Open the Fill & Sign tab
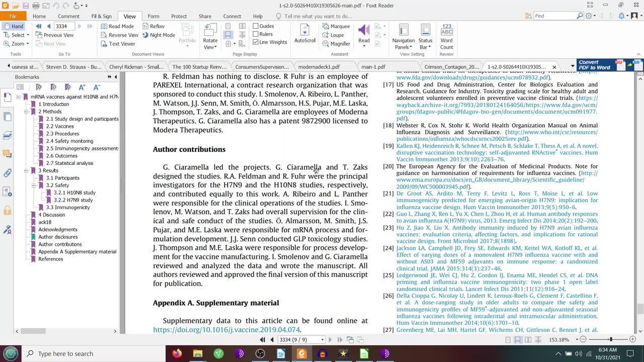 [101, 16]
